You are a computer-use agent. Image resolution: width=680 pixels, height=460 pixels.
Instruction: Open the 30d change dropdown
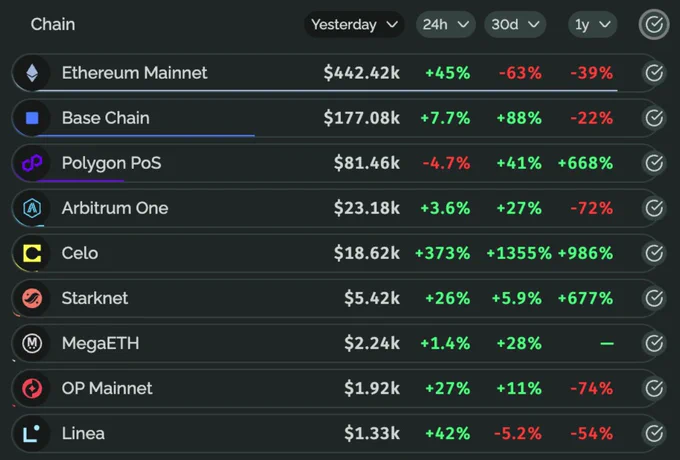coord(515,24)
